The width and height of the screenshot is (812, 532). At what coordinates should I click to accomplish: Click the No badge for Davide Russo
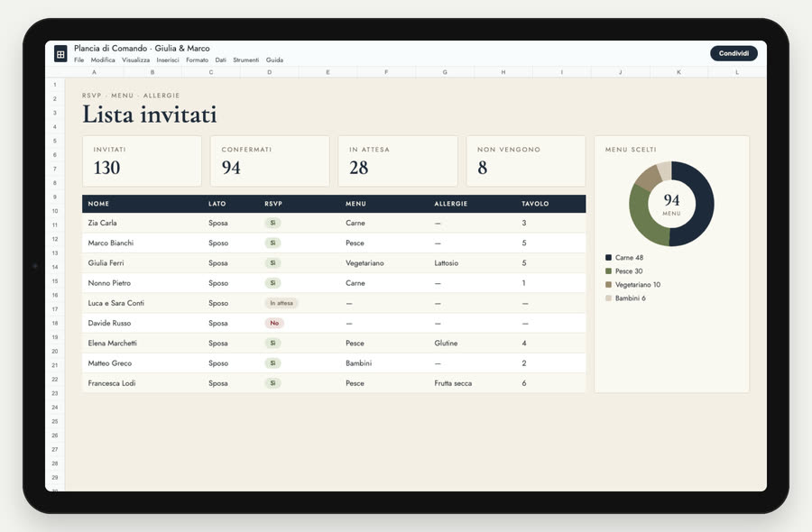click(x=274, y=323)
